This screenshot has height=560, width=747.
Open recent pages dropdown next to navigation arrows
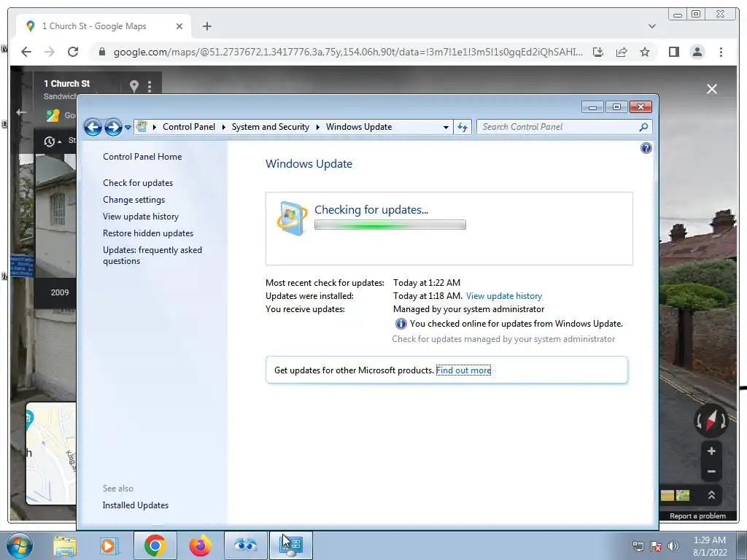(x=128, y=127)
